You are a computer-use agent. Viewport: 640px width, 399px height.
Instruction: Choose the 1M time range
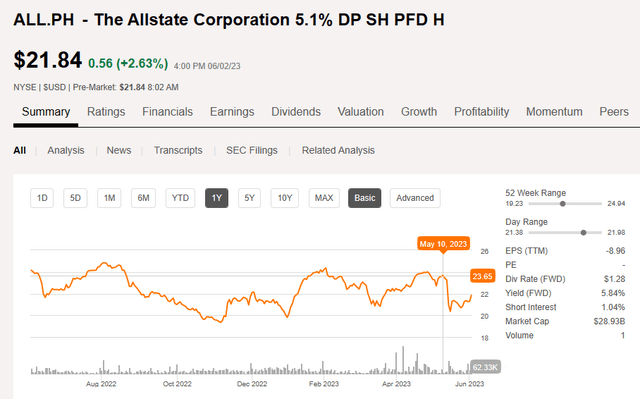tap(109, 198)
